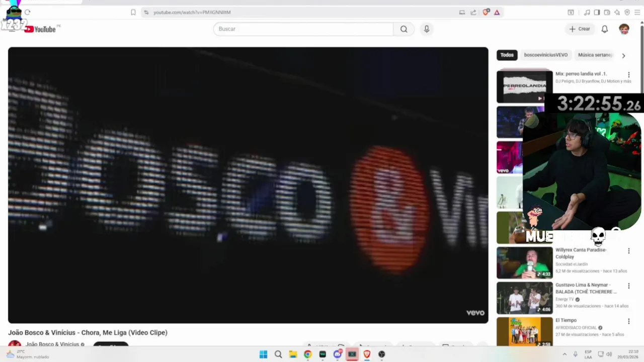
Task: Click the João Bosco & Vinícius channel avatar
Action: [x=15, y=344]
